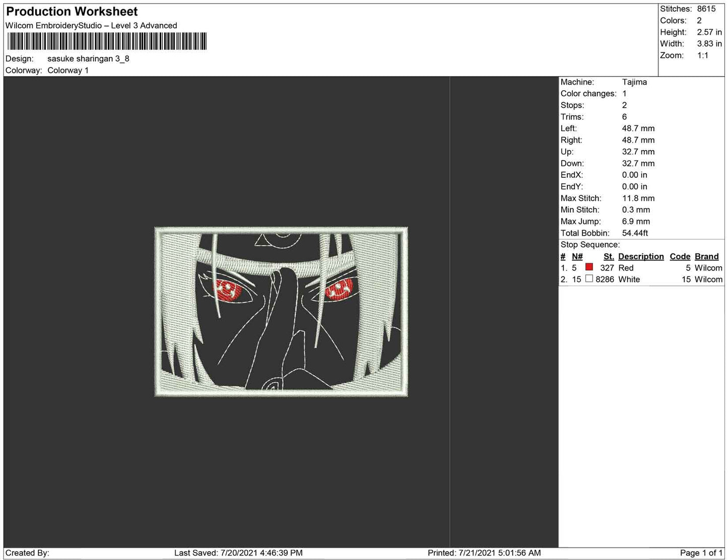Click the 'St.' column header
This screenshot has height=560, width=728.
pos(609,256)
